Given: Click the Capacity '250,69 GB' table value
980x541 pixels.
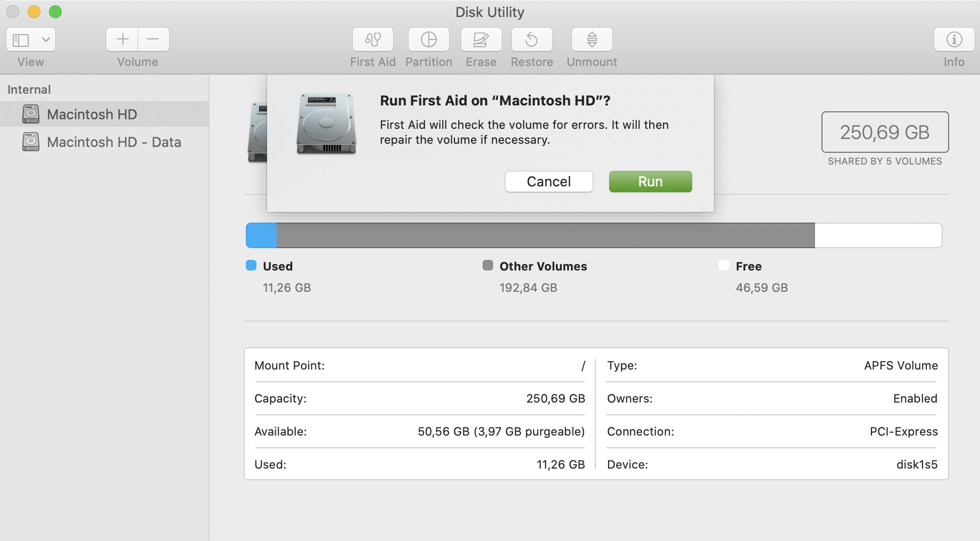Looking at the screenshot, I should pyautogui.click(x=555, y=398).
